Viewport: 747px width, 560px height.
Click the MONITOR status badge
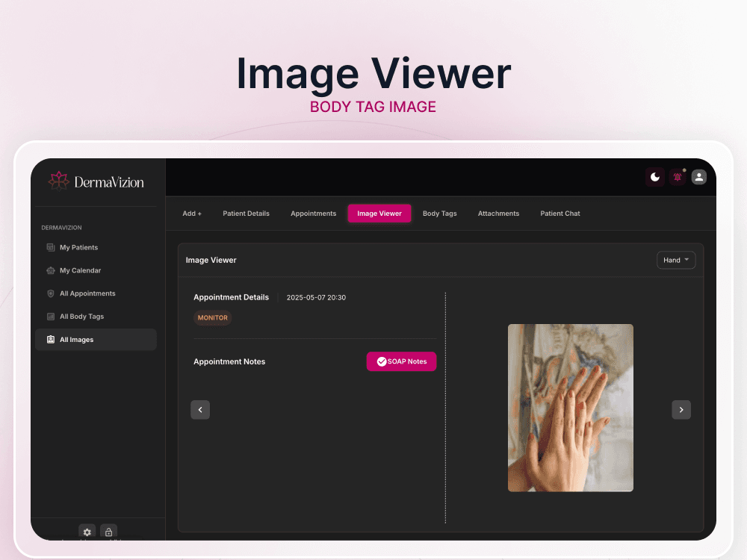[x=212, y=317]
